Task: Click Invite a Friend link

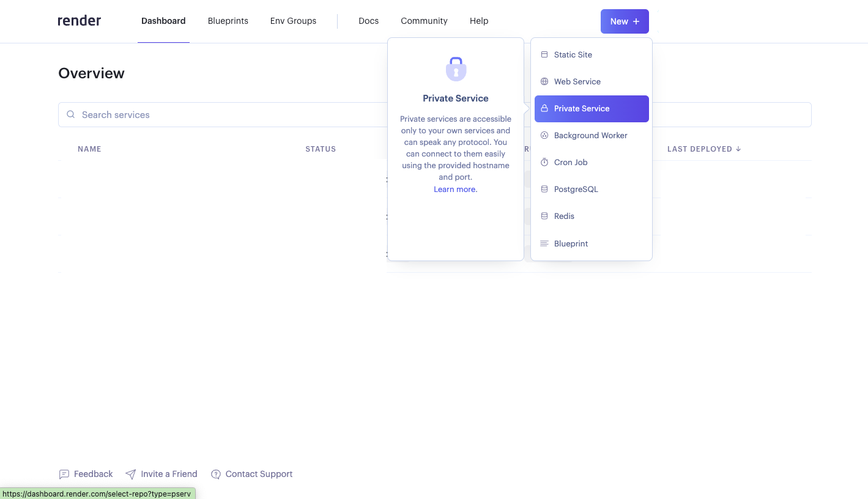Action: coord(168,474)
